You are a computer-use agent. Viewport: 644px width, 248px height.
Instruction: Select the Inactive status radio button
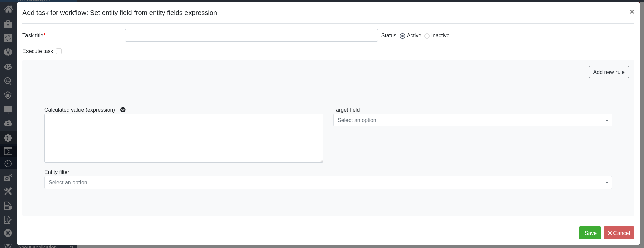pyautogui.click(x=427, y=36)
